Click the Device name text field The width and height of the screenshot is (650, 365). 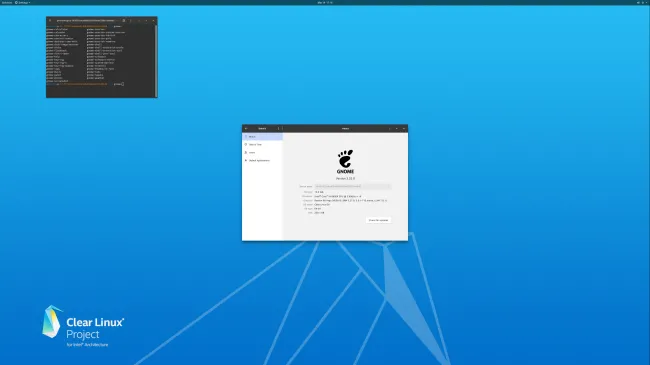[x=352, y=186]
